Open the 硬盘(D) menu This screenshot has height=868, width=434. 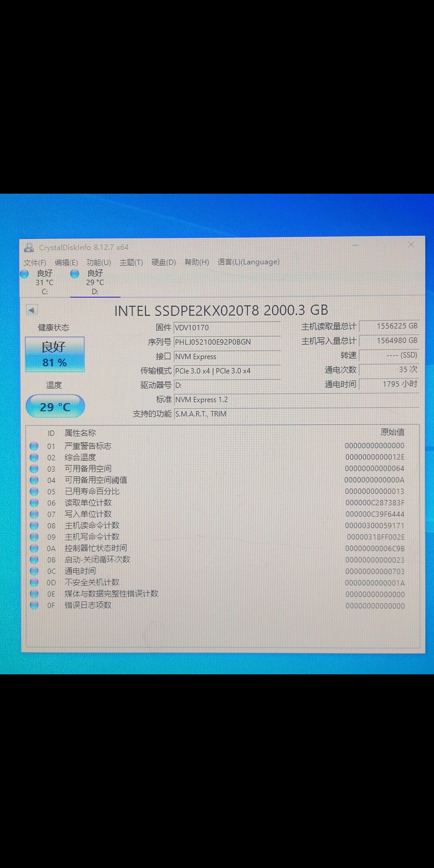coord(164,262)
